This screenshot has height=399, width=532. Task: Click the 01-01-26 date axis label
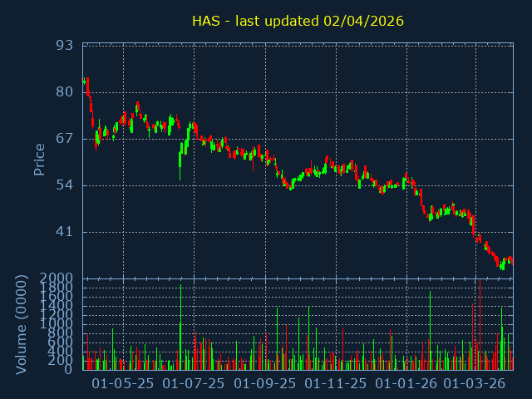(x=406, y=384)
